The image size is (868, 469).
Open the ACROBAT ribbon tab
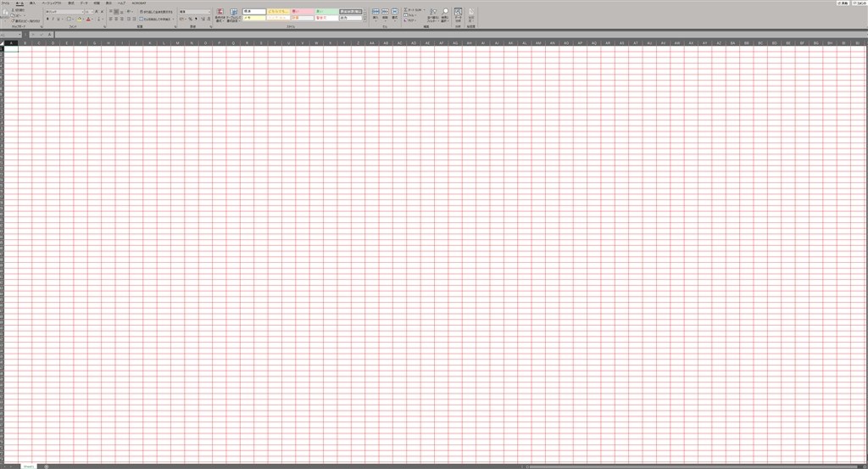pos(139,3)
